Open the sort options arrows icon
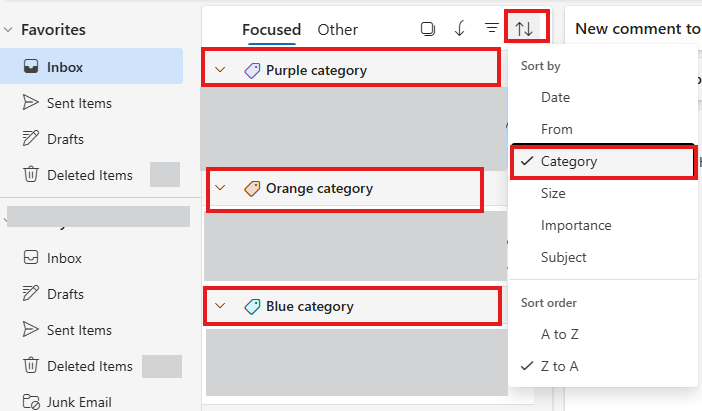 (524, 29)
